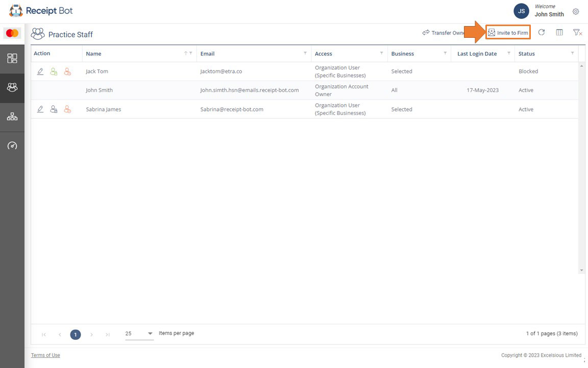Open the Status column filter dropdown

(x=572, y=53)
